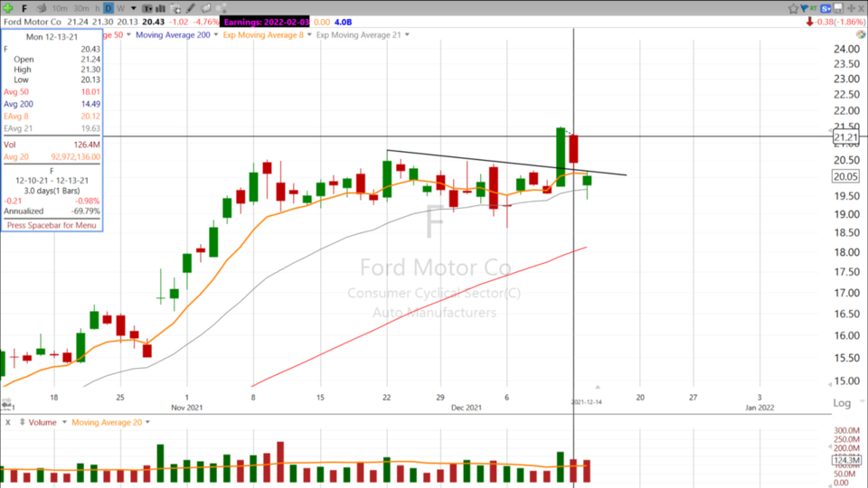Click the 'Vol 126.4M' row in data box
This screenshot has height=488, width=868.
point(52,145)
